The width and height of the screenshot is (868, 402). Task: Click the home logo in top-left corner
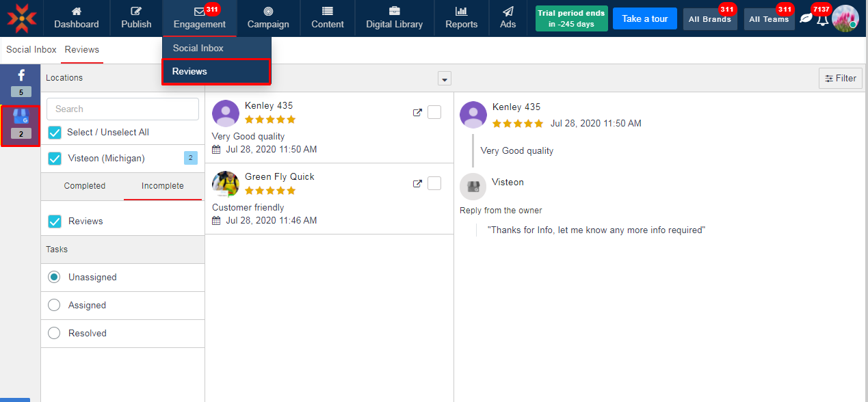click(21, 18)
